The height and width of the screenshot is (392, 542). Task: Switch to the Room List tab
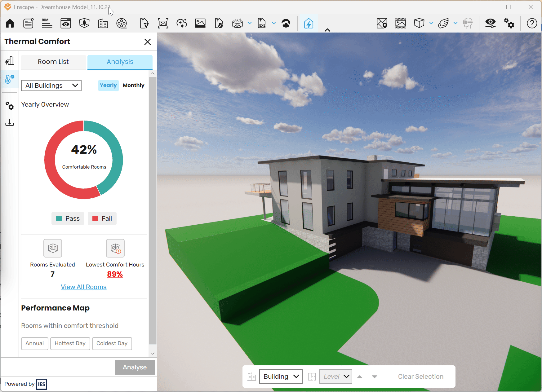click(x=53, y=62)
